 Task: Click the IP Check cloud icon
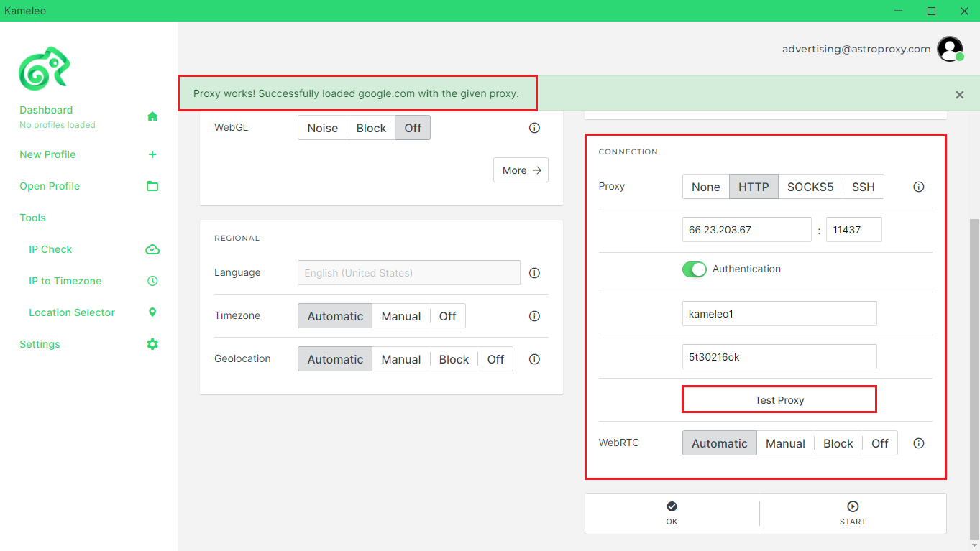coord(152,249)
